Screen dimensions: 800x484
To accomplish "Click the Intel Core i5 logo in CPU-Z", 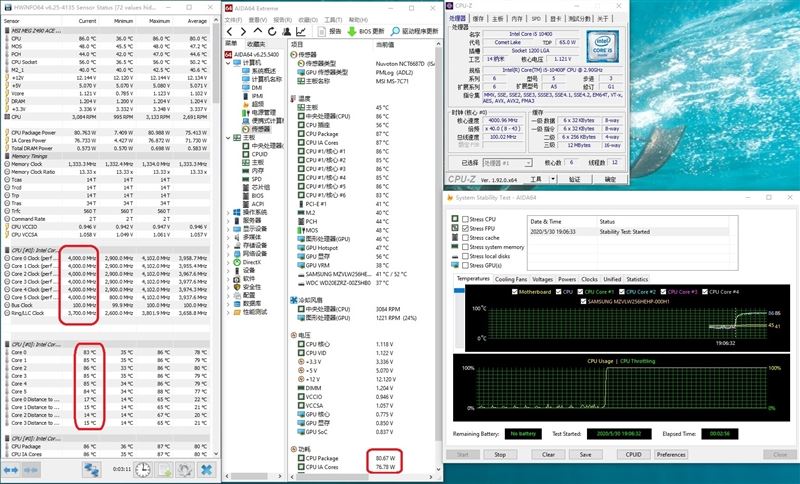I will tap(602, 46).
